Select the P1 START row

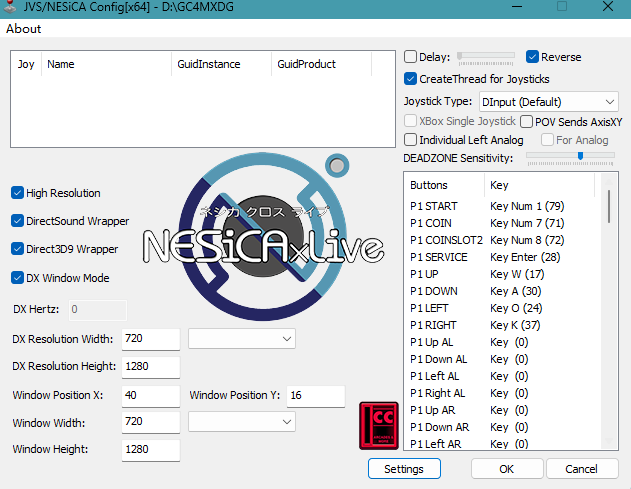click(502, 206)
